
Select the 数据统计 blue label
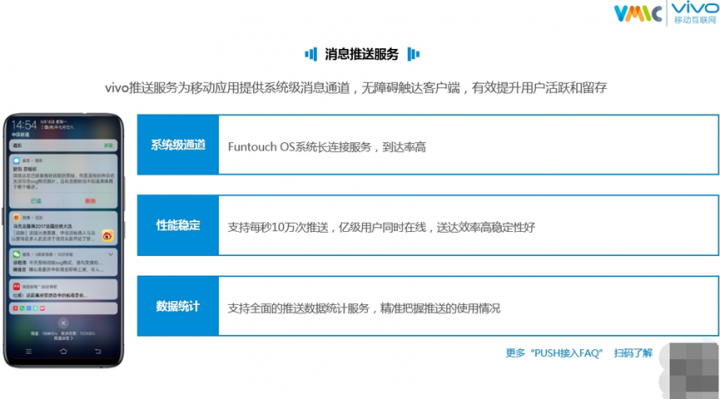point(178,306)
